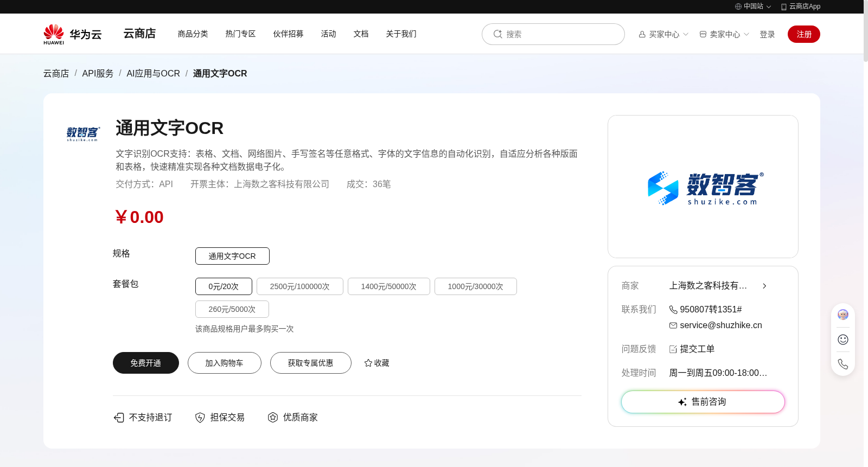
Task: Click the ¥0.00 price text
Action: [x=139, y=217]
